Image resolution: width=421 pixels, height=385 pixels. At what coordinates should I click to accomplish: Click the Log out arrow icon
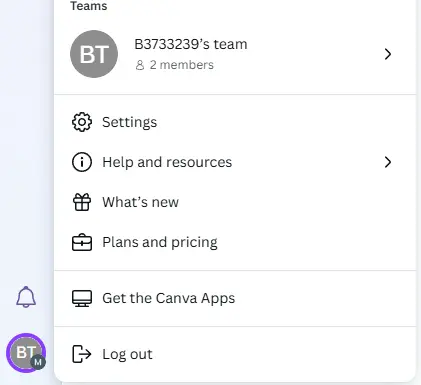click(x=82, y=354)
